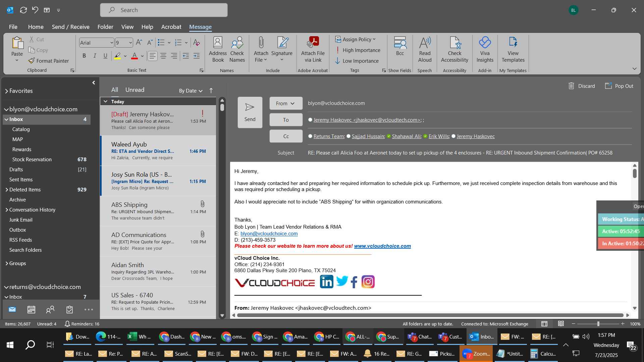This screenshot has width=644, height=362.
Task: Open Assign Policy dropdown
Action: [356, 39]
